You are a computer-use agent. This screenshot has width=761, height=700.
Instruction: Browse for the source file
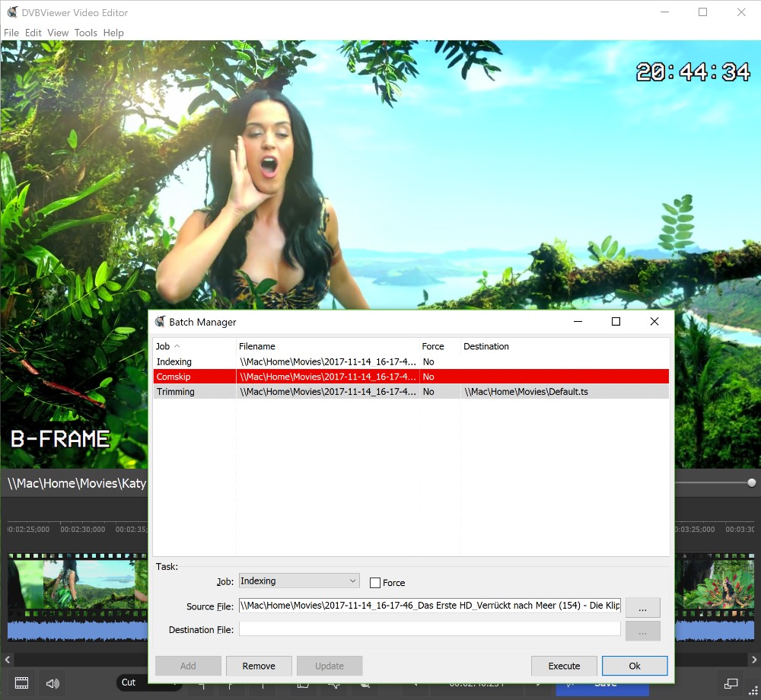tap(642, 607)
